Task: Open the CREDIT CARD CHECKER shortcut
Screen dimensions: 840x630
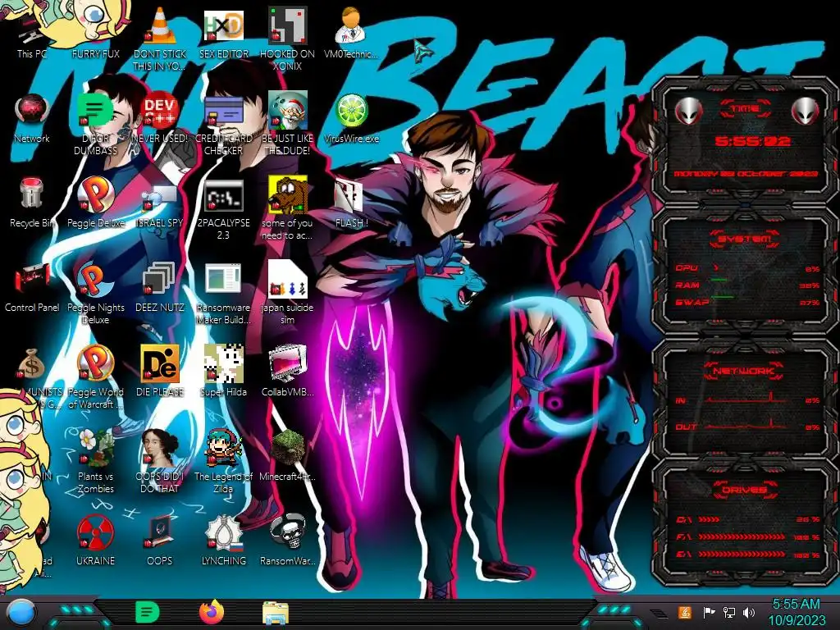Action: pyautogui.click(x=224, y=123)
